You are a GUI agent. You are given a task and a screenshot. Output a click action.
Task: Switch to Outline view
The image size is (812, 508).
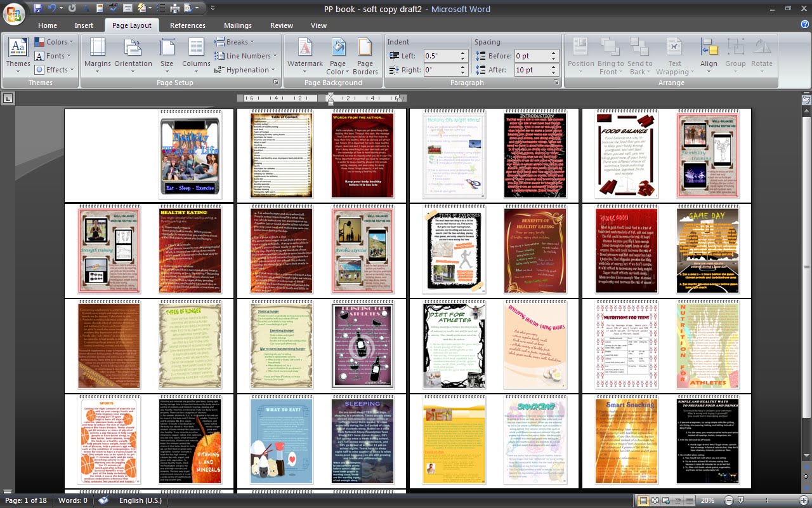(678, 500)
